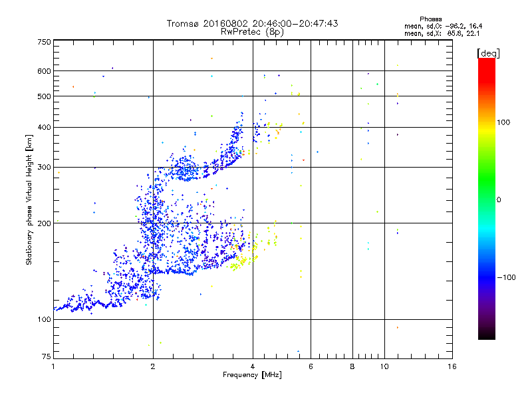The width and height of the screenshot is (532, 399).
Task: Click the x-axis tick label '8'
Action: point(352,366)
